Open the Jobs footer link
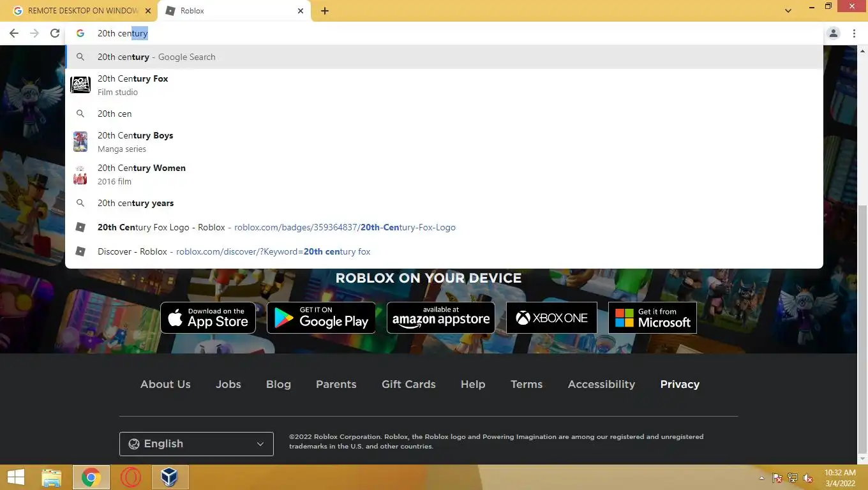 point(228,384)
